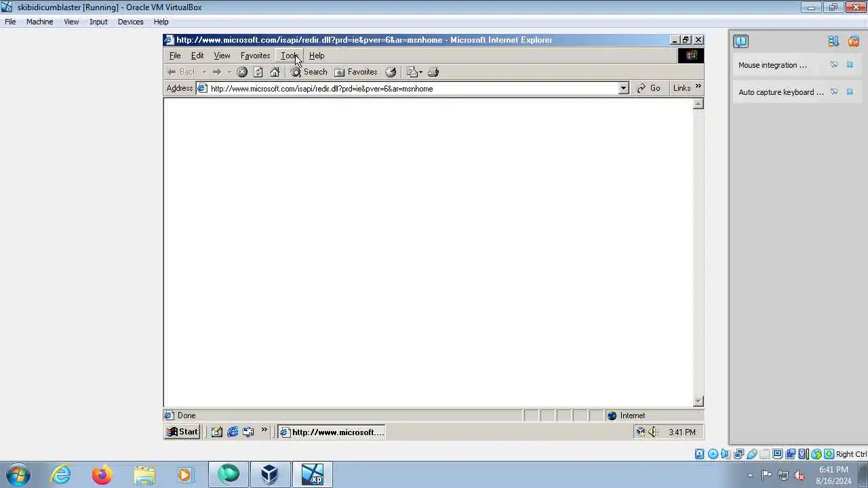Click the host network tray icon
Viewport: 868px width, 488px height.
point(783,475)
